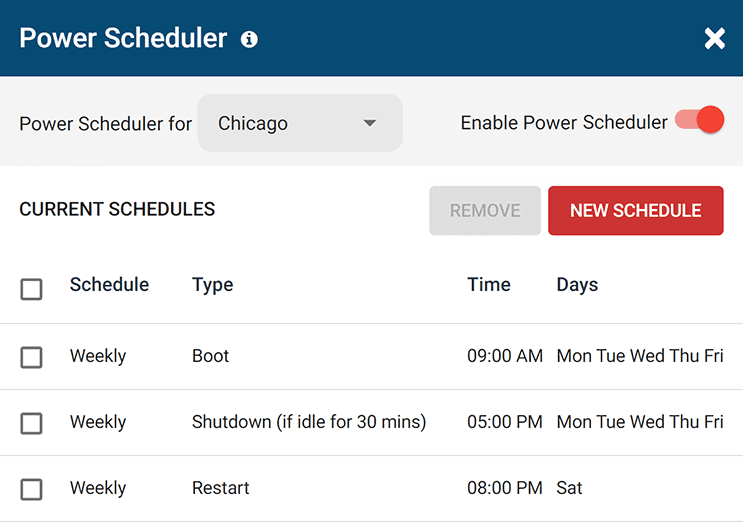This screenshot has height=522, width=743.
Task: Select the Shutdown schedule's checkbox
Action: pyautogui.click(x=32, y=423)
